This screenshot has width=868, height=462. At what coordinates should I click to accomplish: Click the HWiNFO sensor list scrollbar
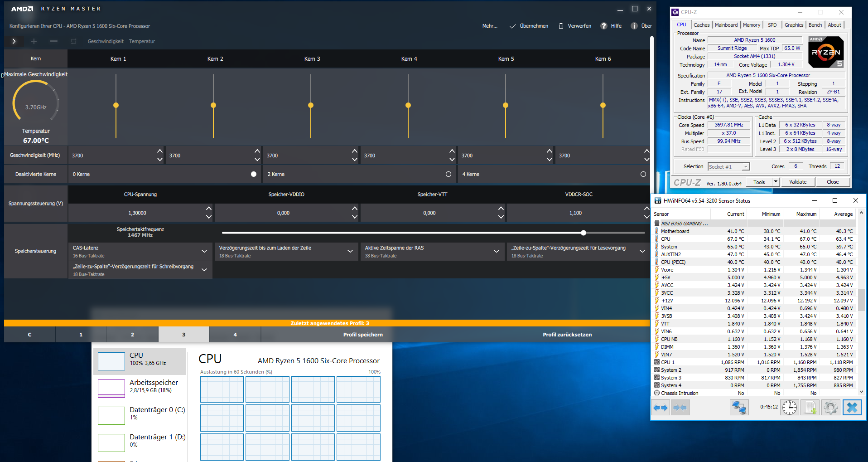pyautogui.click(x=861, y=301)
